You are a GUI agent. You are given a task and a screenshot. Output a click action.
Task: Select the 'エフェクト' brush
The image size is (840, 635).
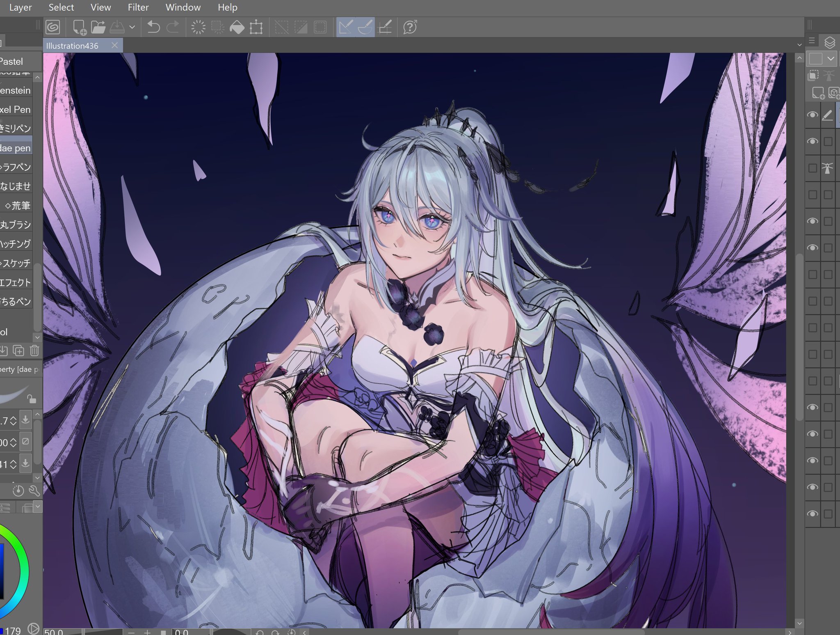[16, 282]
